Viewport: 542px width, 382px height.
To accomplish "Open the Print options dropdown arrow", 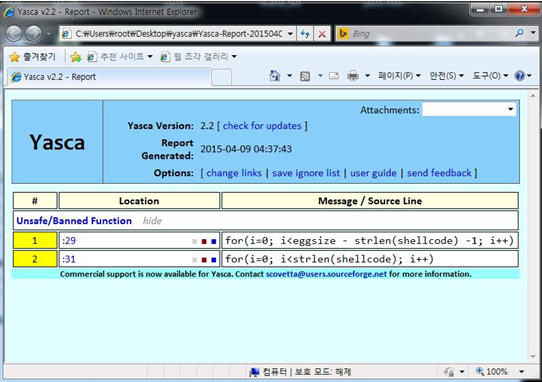I will point(367,76).
